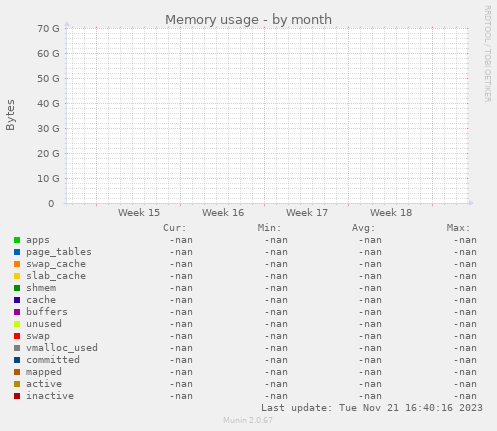Click the '70 G' y-axis label

pyautogui.click(x=48, y=29)
